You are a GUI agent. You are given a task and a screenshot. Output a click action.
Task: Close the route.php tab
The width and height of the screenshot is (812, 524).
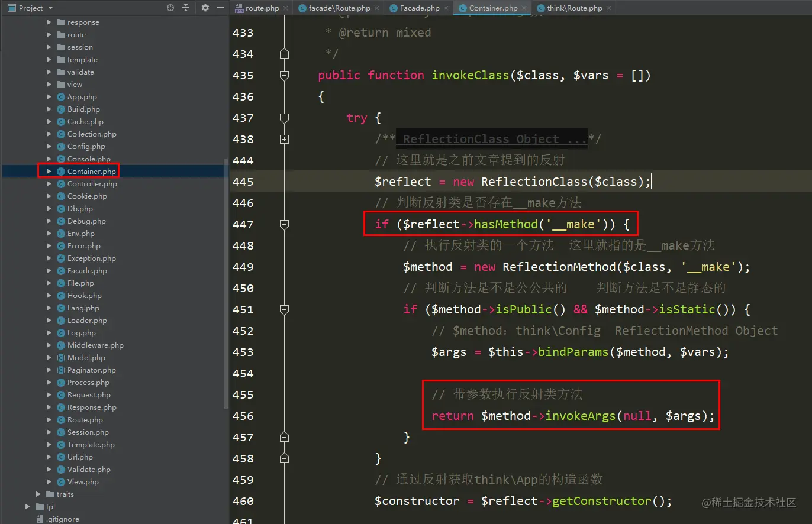click(x=286, y=8)
